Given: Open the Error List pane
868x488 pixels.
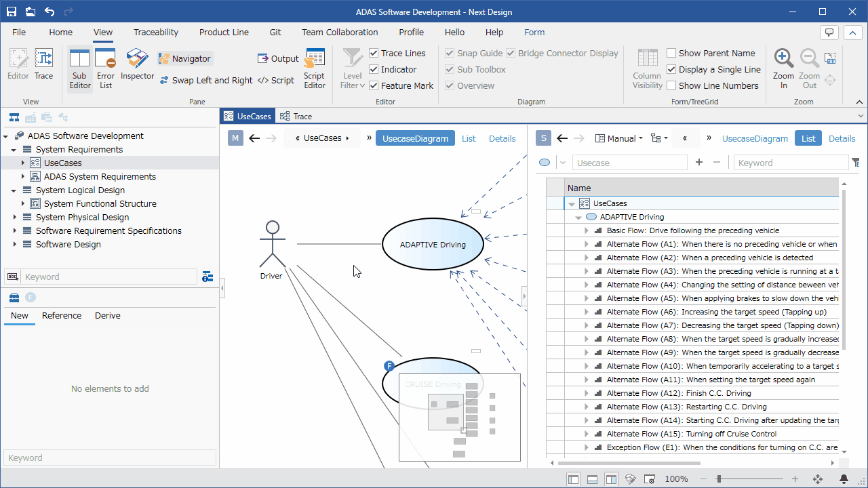Looking at the screenshot, I should (x=106, y=68).
